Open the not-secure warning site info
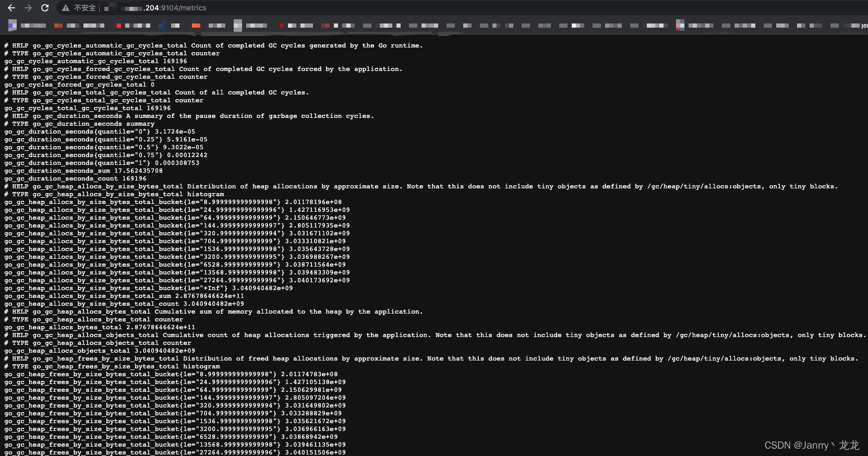 pyautogui.click(x=79, y=8)
